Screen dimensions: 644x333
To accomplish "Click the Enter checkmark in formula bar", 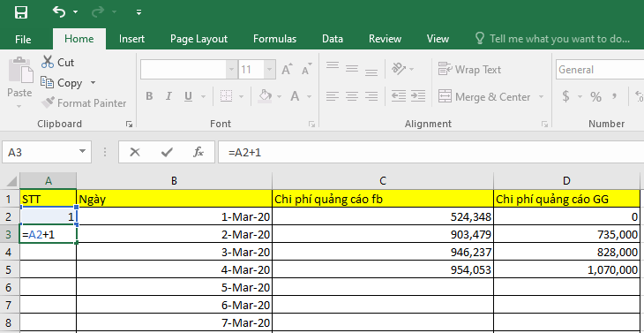I will coord(167,153).
